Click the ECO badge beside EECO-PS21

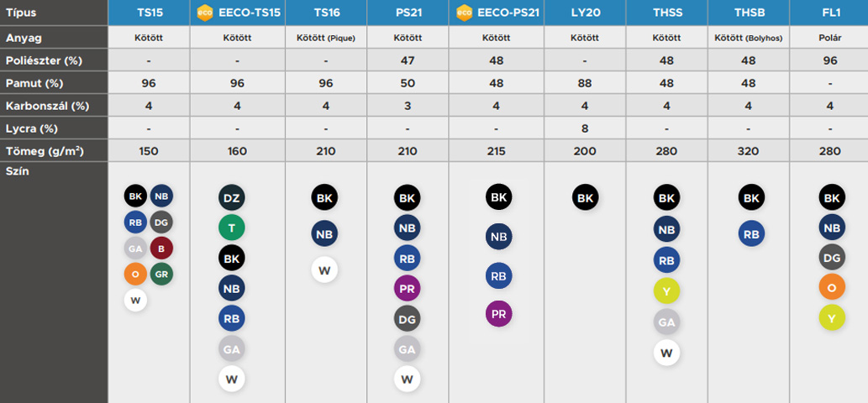point(465,13)
